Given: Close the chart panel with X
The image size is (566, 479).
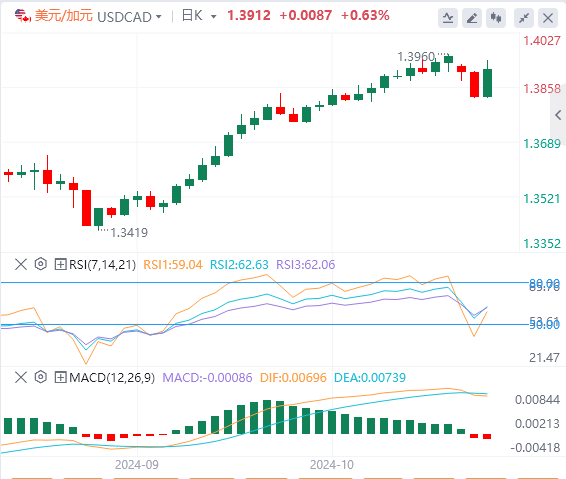Looking at the screenshot, I should click(548, 18).
